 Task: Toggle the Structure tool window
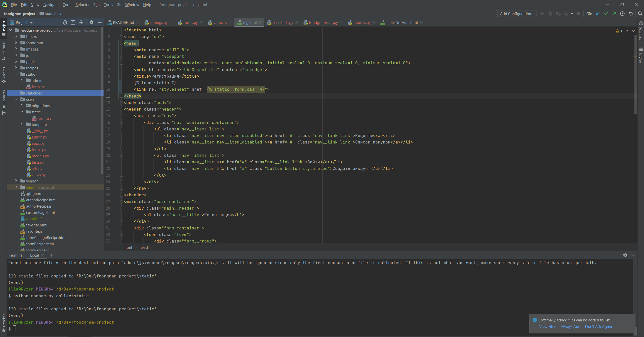click(x=4, y=51)
